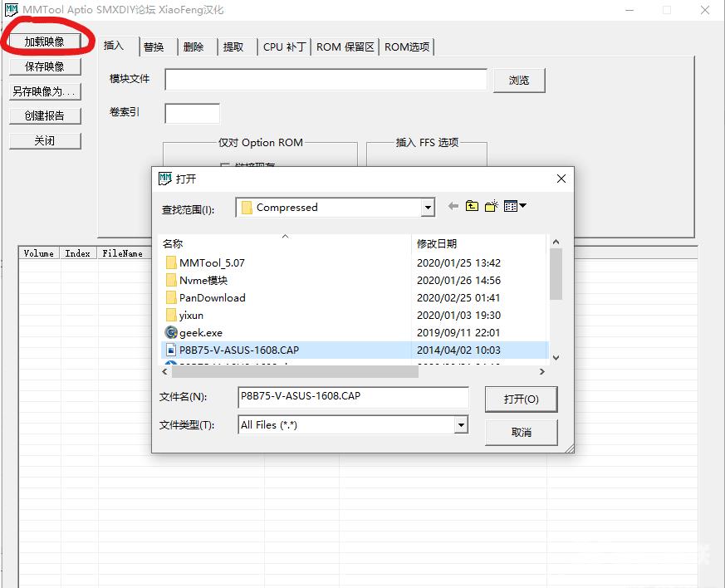Screen dimensions: 725x588
Task: Switch to the 删除 tab
Action: click(193, 47)
